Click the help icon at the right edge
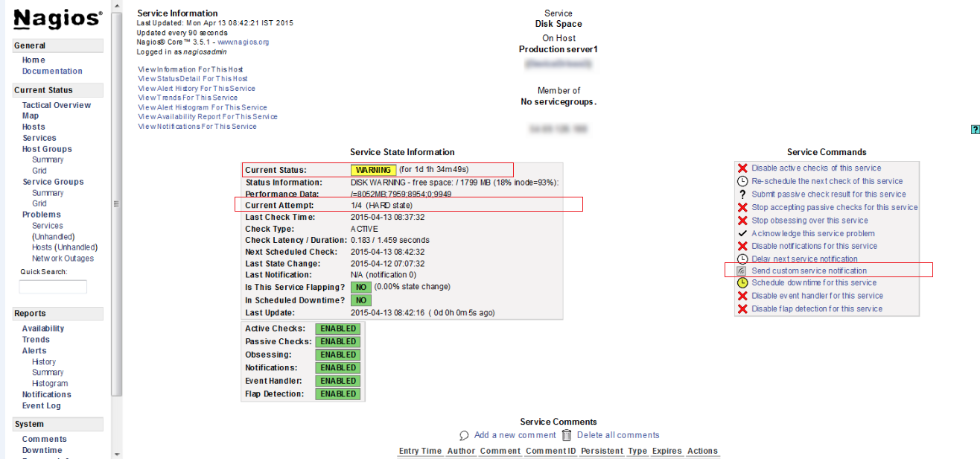980x459 pixels. pyautogui.click(x=975, y=130)
